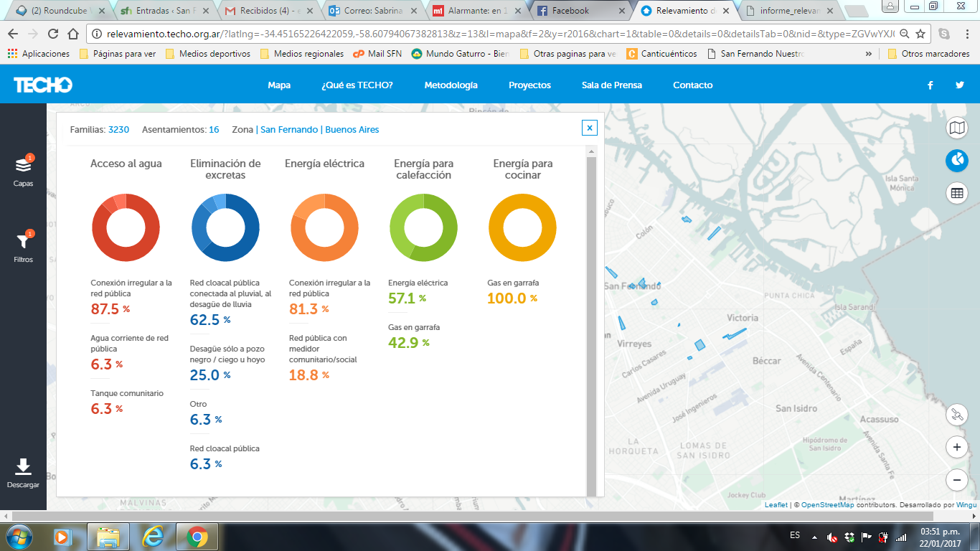The image size is (980, 551).
Task: Open the Filtros filter panel
Action: point(23,246)
